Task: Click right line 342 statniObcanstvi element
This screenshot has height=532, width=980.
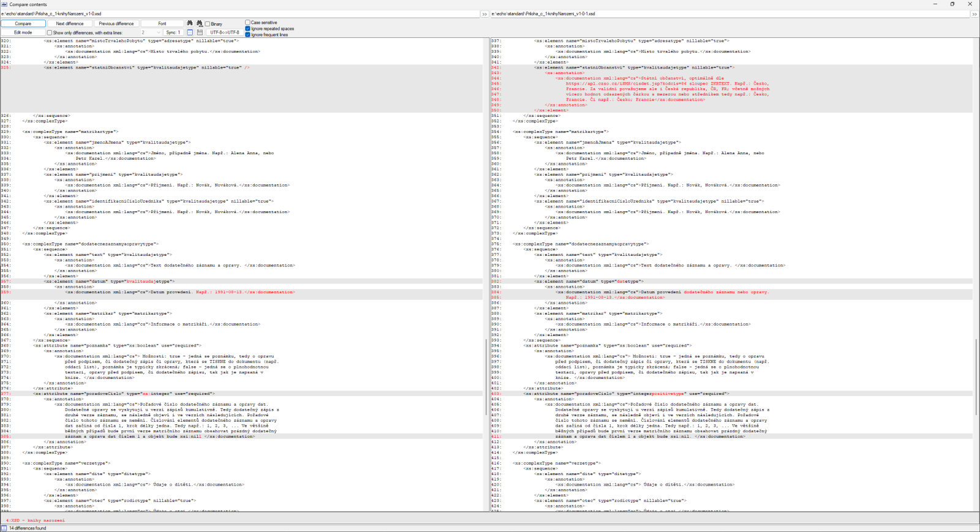Action: coord(634,67)
